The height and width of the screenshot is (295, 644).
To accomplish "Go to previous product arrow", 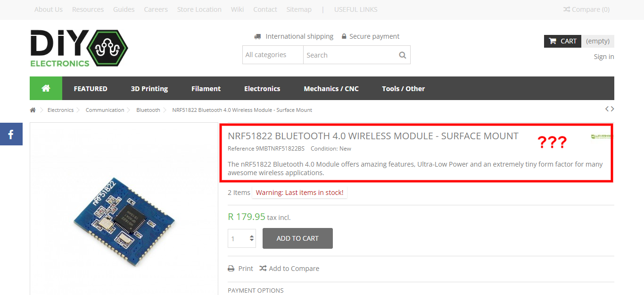I will pos(607,109).
